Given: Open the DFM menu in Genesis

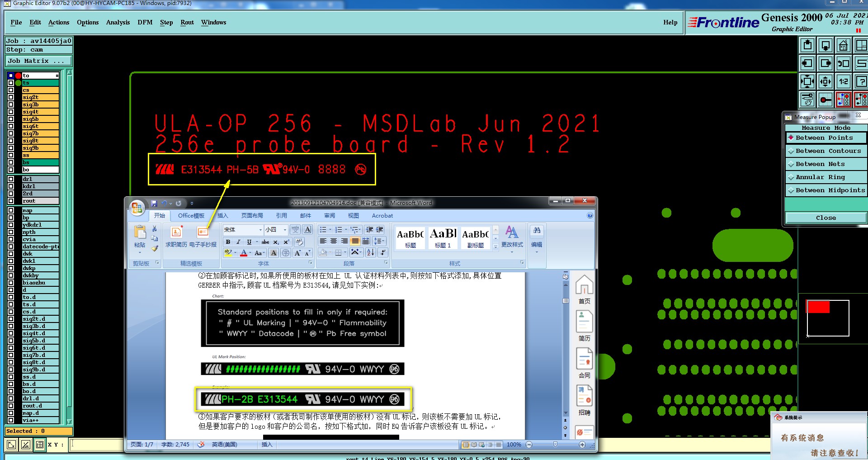Looking at the screenshot, I should 145,22.
